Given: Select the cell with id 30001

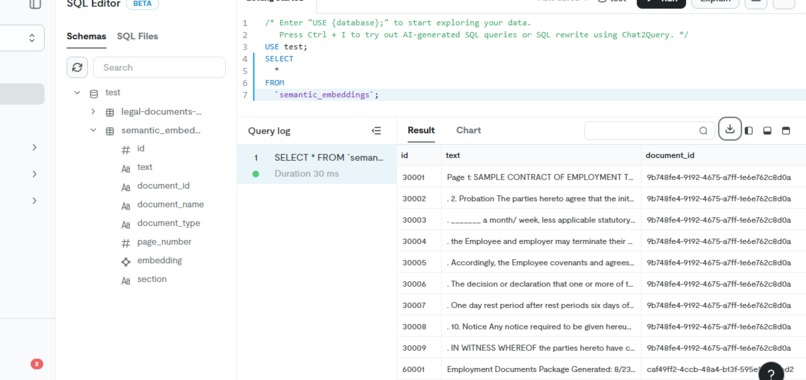Looking at the screenshot, I should [x=419, y=177].
